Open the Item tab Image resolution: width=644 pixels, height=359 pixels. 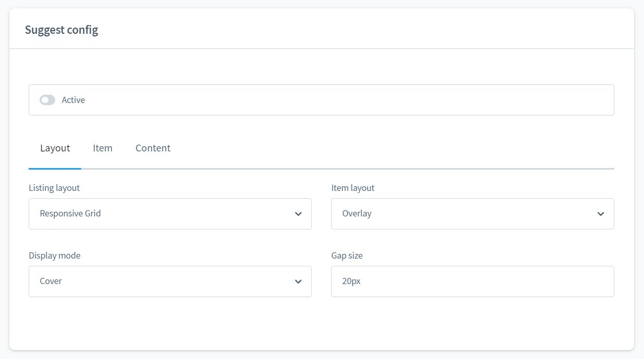(103, 148)
